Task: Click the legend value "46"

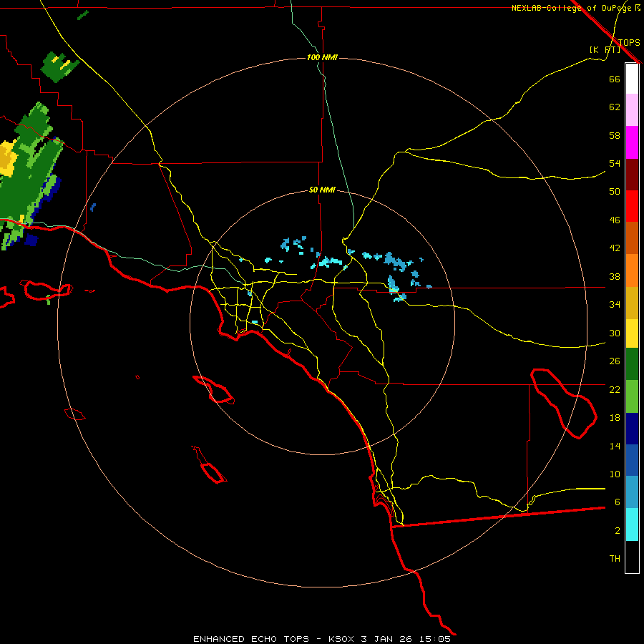Action: [615, 220]
